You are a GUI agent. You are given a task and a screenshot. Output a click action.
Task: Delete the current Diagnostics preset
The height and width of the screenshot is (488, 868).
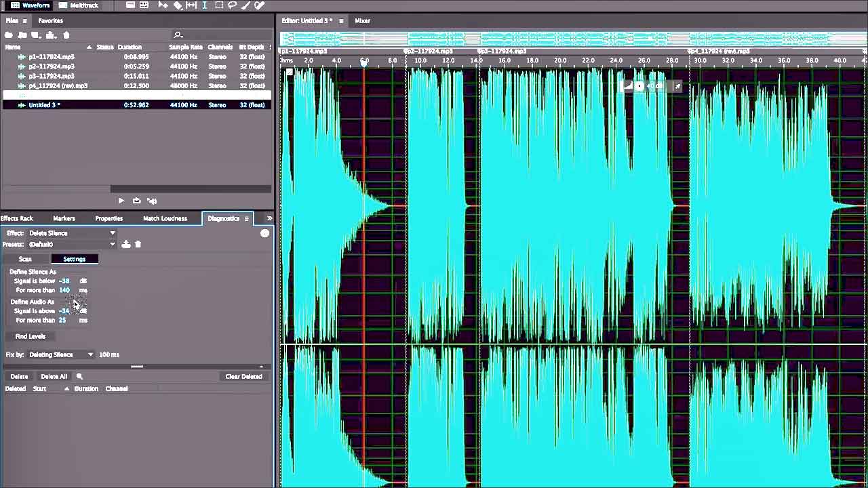pos(138,244)
